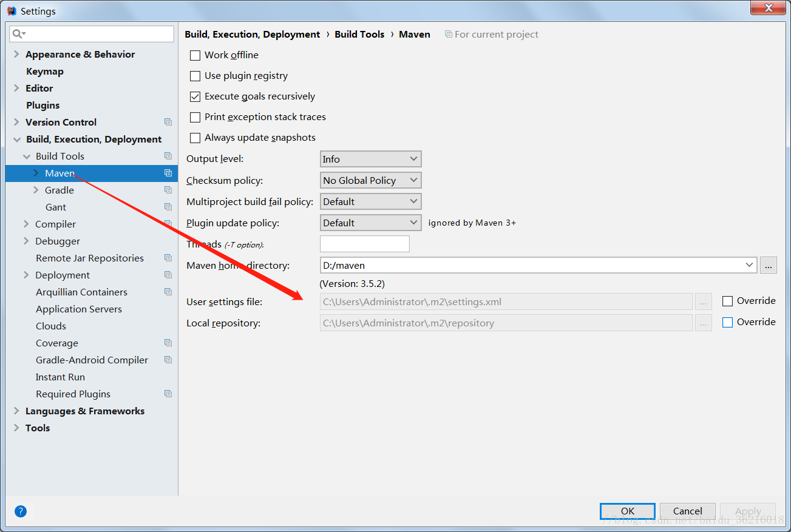The width and height of the screenshot is (791, 532).
Task: Click project-level icon beside Gradle-Android Compiler
Action: coord(168,360)
